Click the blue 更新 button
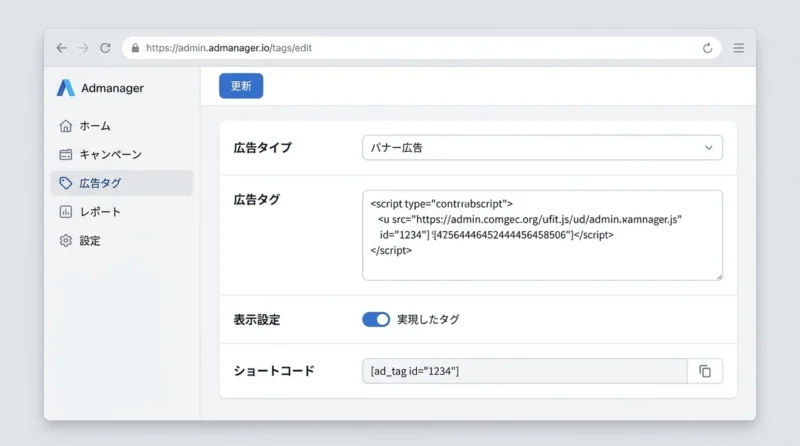This screenshot has height=446, width=800. [x=241, y=86]
